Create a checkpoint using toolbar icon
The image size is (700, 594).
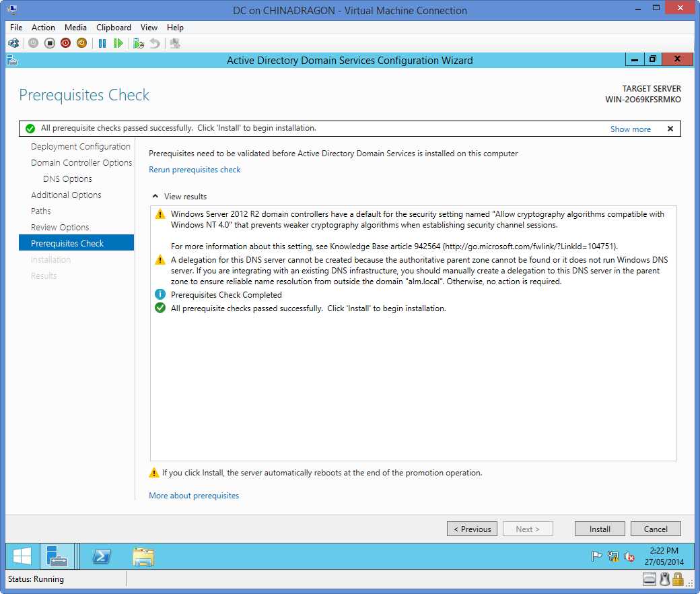tap(139, 43)
